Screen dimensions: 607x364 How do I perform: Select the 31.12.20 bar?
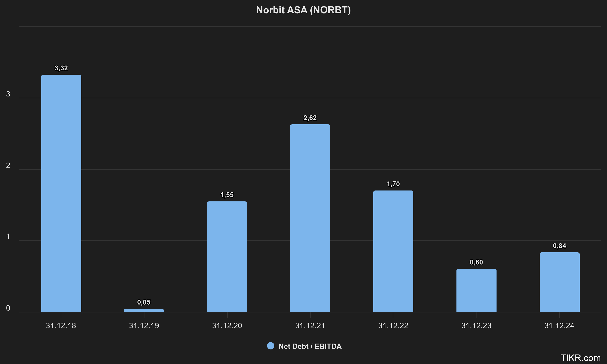click(x=227, y=257)
